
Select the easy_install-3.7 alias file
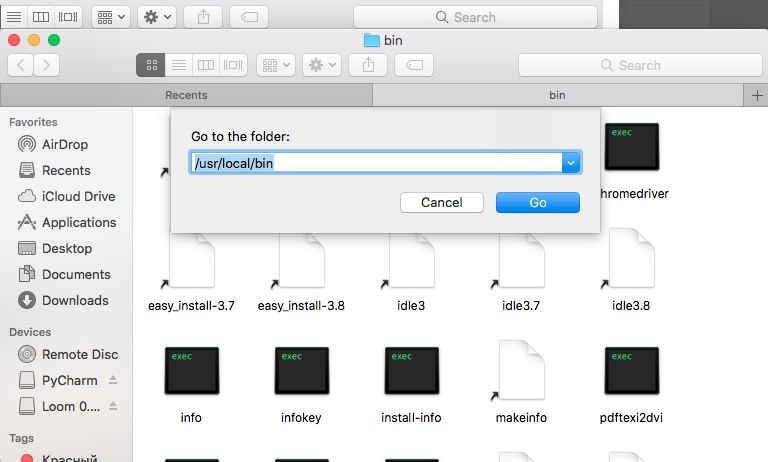tap(192, 260)
